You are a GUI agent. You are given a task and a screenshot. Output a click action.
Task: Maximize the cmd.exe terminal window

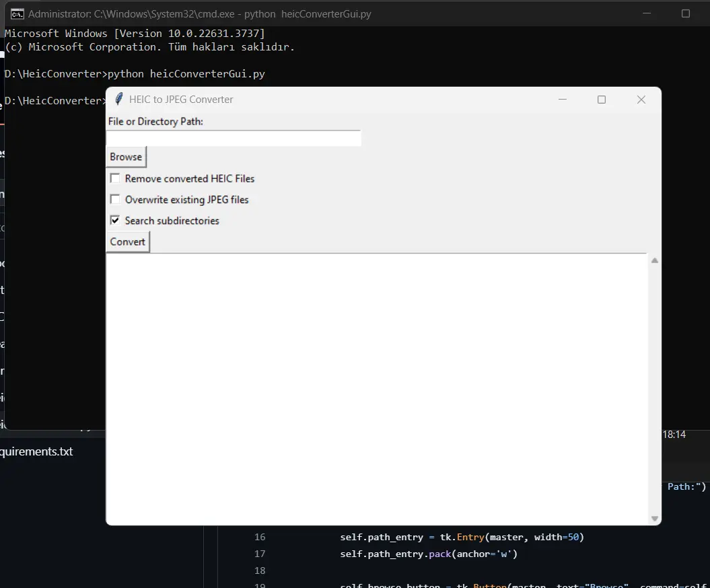(x=686, y=13)
